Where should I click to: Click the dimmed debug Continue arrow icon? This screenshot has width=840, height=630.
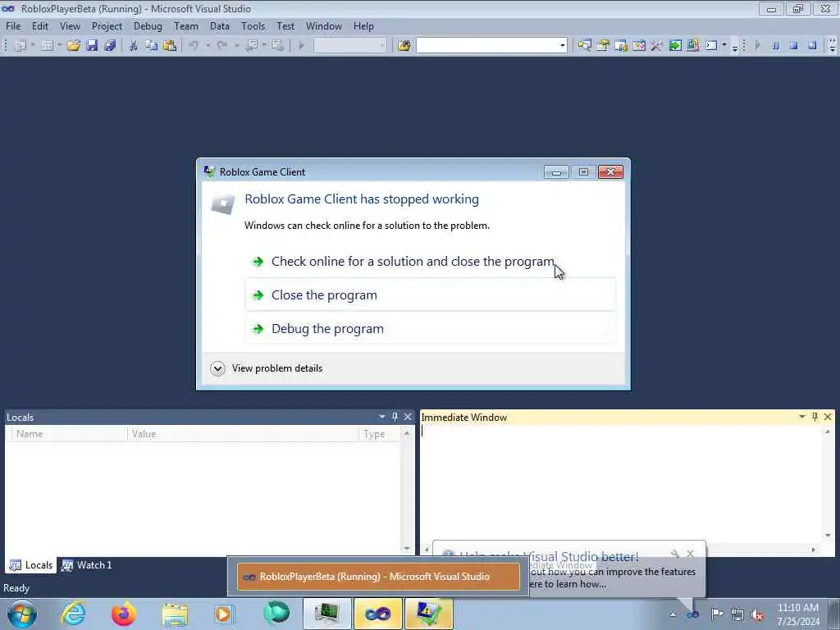pos(757,46)
